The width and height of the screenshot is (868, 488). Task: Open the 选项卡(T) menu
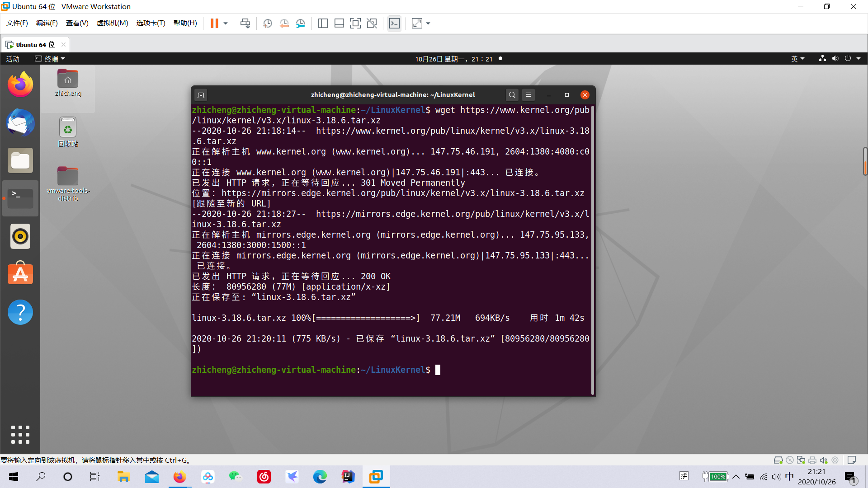tap(151, 23)
